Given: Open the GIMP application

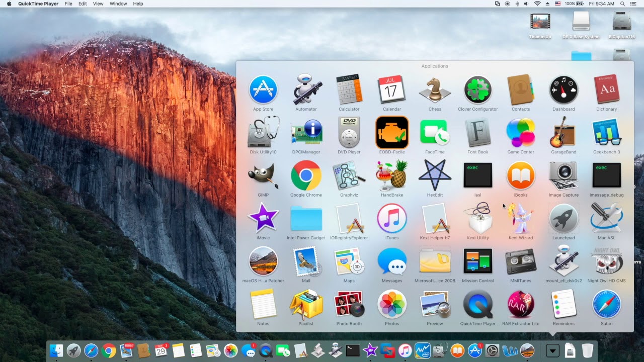Looking at the screenshot, I should [263, 175].
